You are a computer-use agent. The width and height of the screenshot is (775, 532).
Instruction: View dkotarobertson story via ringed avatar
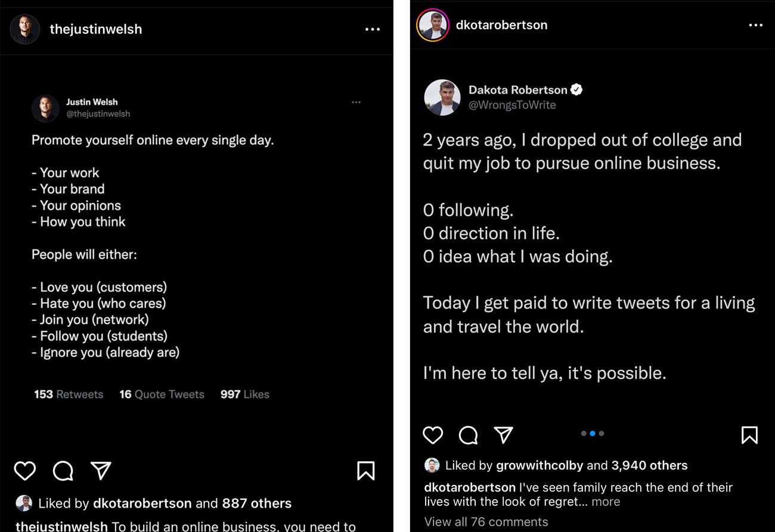click(x=433, y=25)
